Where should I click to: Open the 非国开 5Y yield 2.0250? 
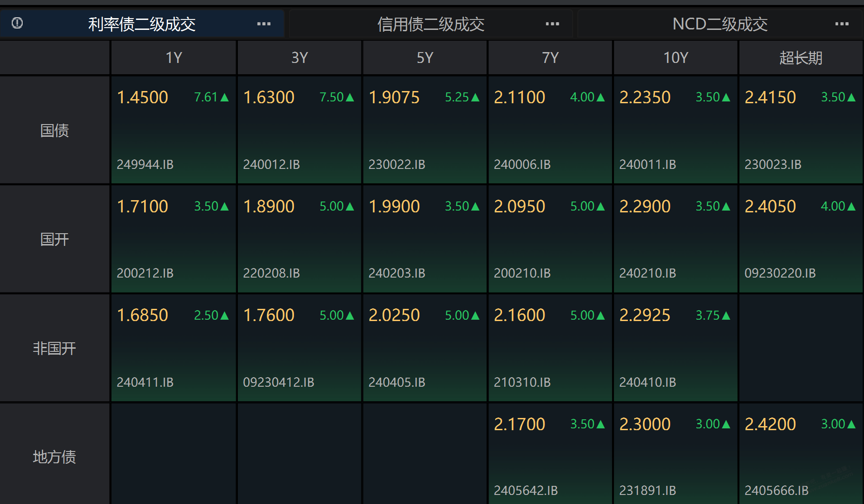coord(394,315)
